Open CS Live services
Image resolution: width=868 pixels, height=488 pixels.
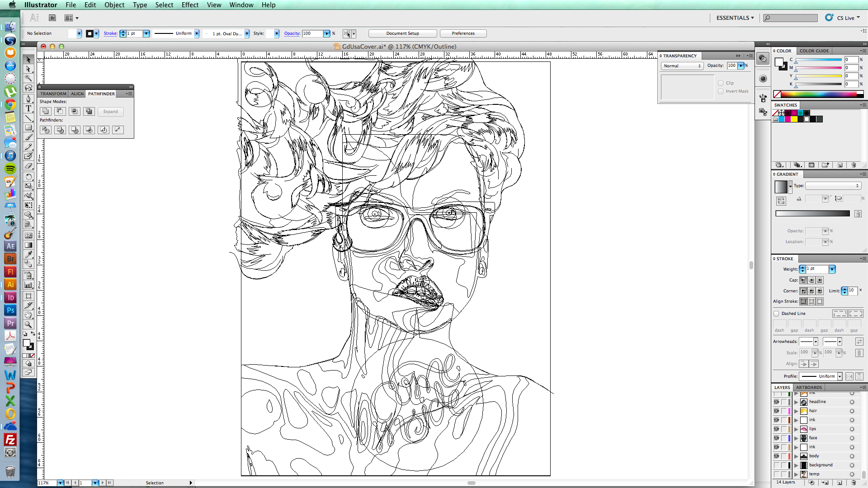click(x=843, y=18)
